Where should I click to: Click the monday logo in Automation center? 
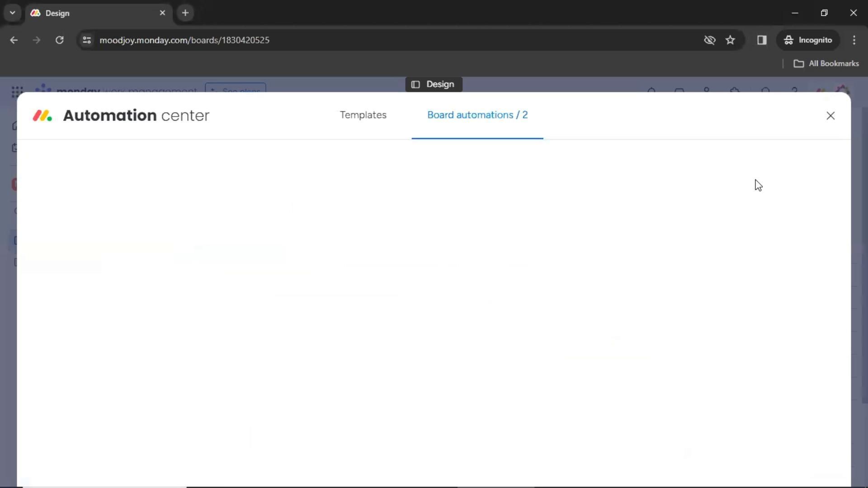point(42,116)
